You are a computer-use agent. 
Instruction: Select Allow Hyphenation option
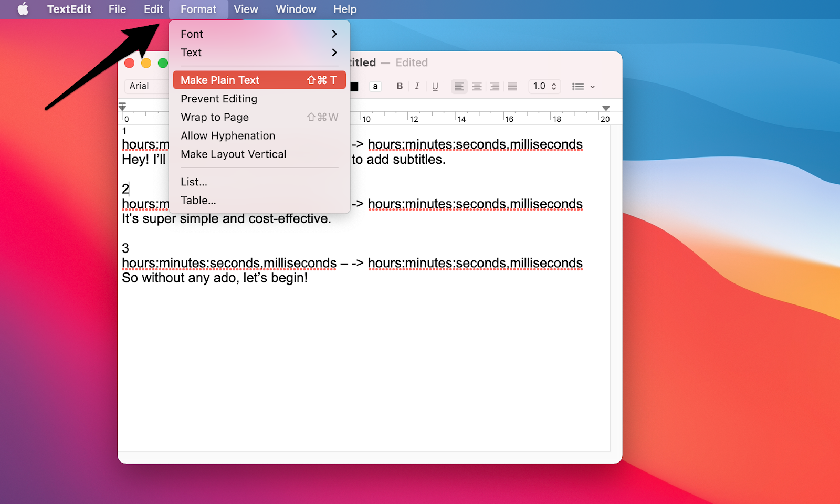[259, 135]
